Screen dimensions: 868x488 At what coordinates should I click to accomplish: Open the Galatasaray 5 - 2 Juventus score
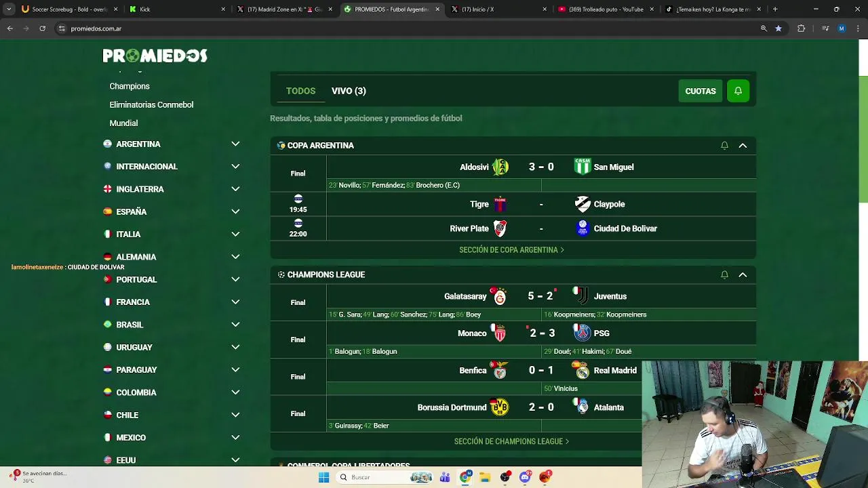click(540, 296)
